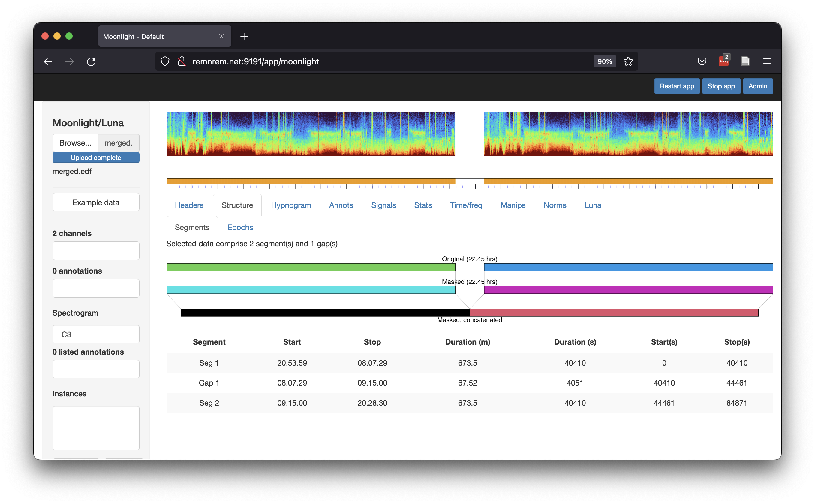Open a new tab with plus icon

(244, 36)
